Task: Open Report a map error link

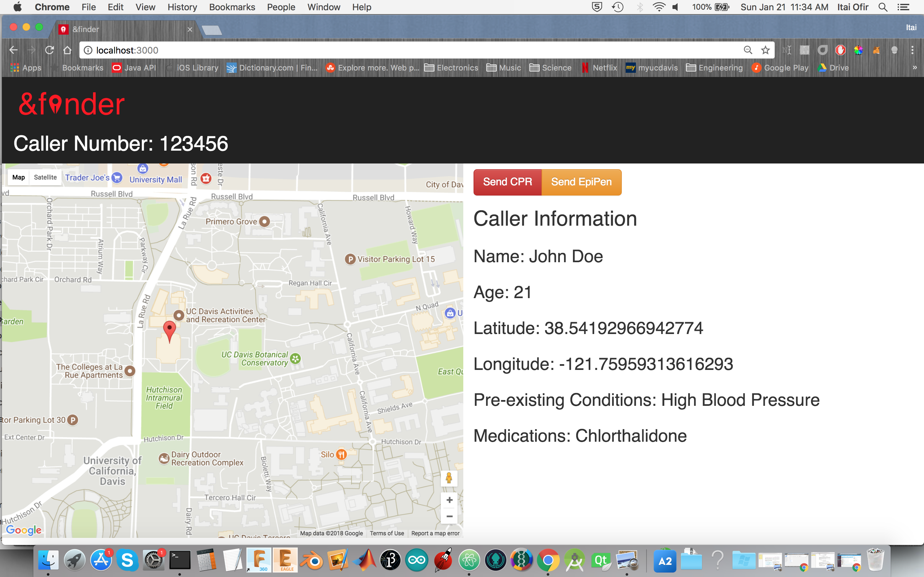Action: pyautogui.click(x=435, y=533)
